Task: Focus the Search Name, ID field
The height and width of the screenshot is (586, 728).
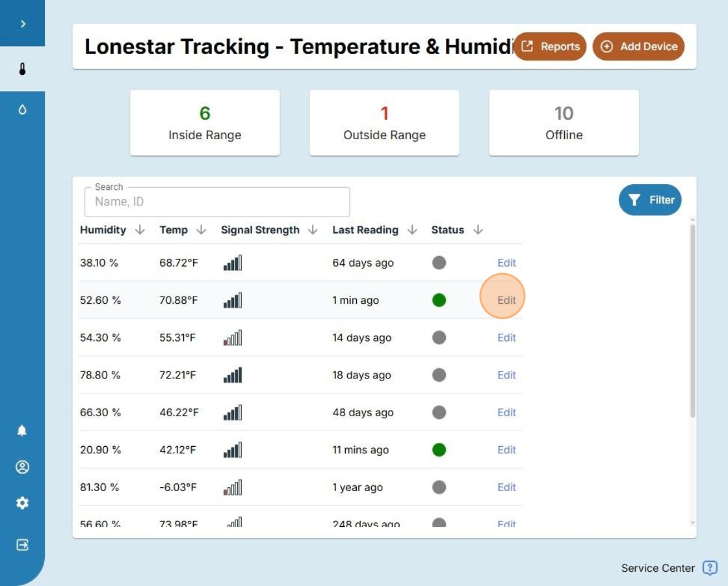Action: click(217, 202)
